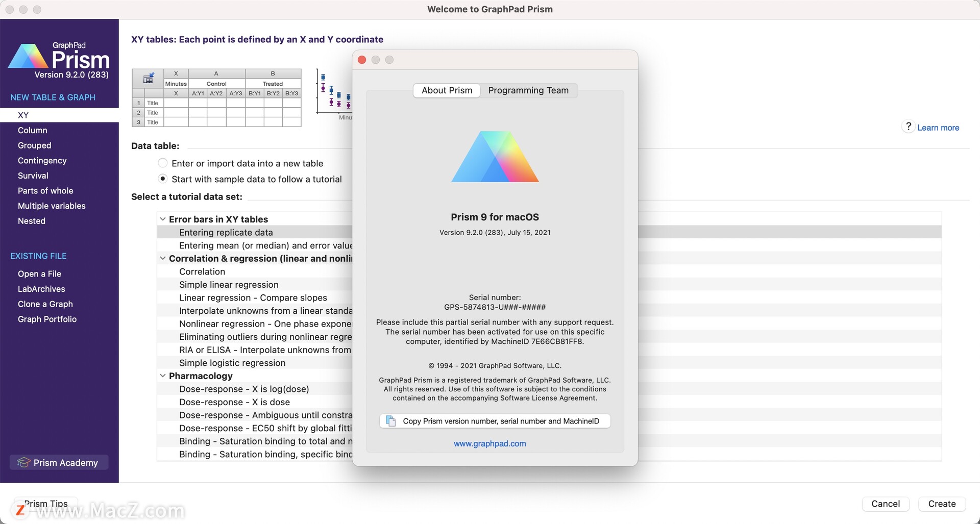Image resolution: width=980 pixels, height=524 pixels.
Task: Click the data table icon in the XY preview
Action: pyautogui.click(x=149, y=78)
